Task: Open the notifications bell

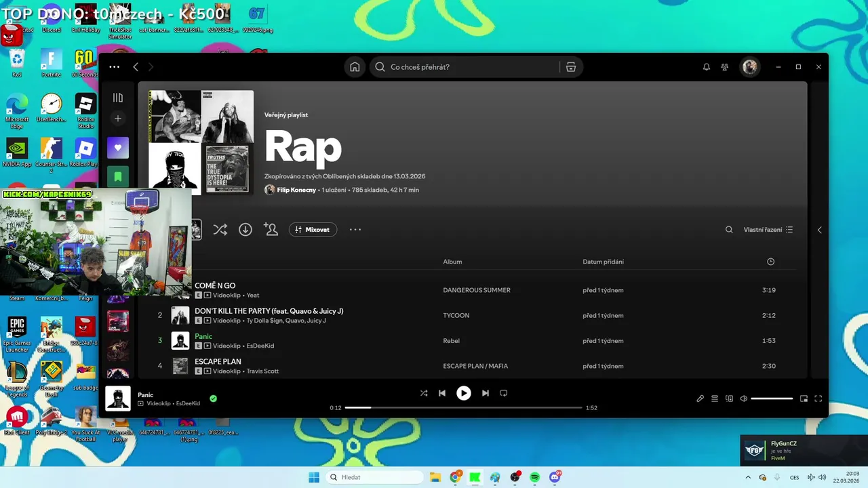Action: [707, 67]
